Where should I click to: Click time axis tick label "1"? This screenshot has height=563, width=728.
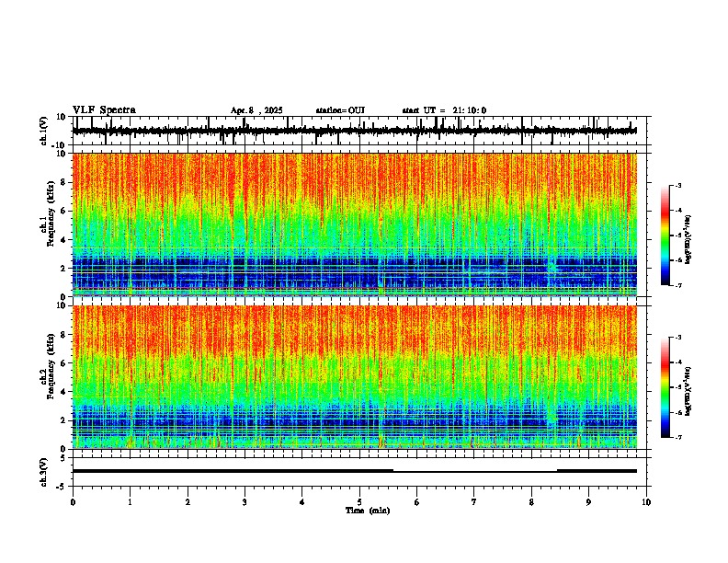point(130,502)
